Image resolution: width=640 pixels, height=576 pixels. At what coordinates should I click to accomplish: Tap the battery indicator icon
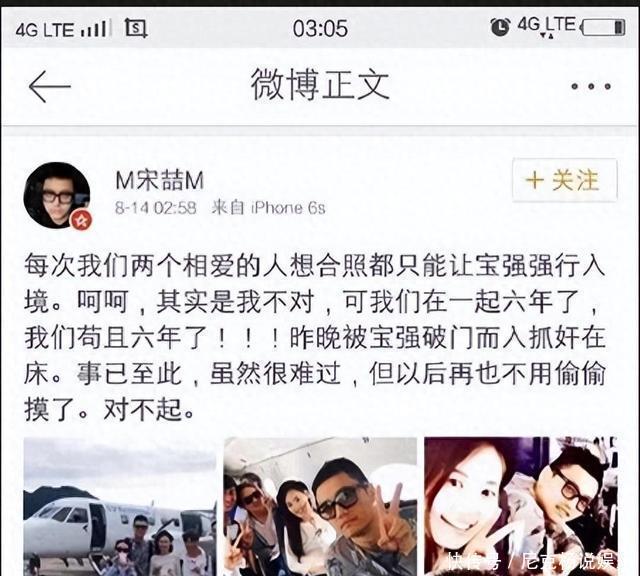[x=603, y=28]
